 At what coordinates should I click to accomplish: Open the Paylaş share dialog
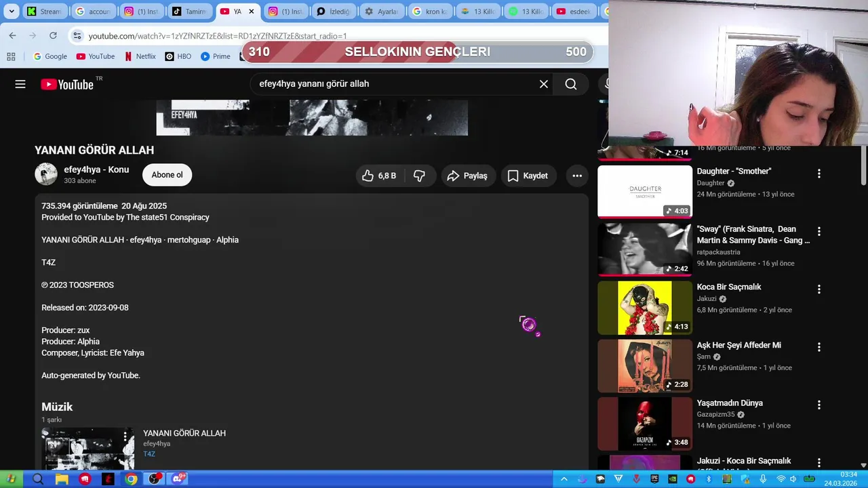click(x=468, y=176)
